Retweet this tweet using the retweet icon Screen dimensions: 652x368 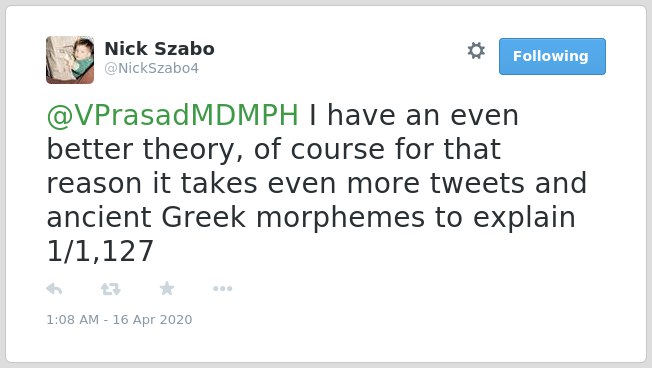pyautogui.click(x=111, y=289)
